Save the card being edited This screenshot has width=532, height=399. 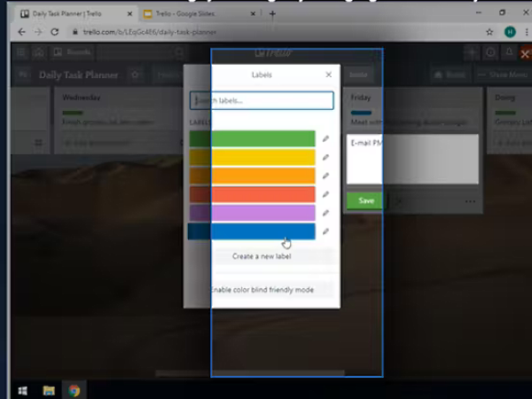(x=366, y=201)
